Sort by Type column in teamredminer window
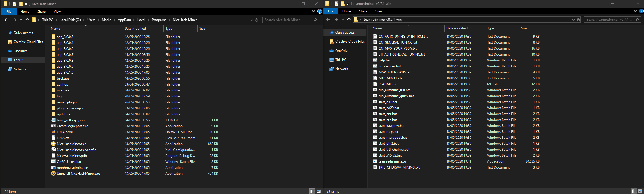Image resolution: width=644 pixels, height=194 pixels. click(502, 28)
